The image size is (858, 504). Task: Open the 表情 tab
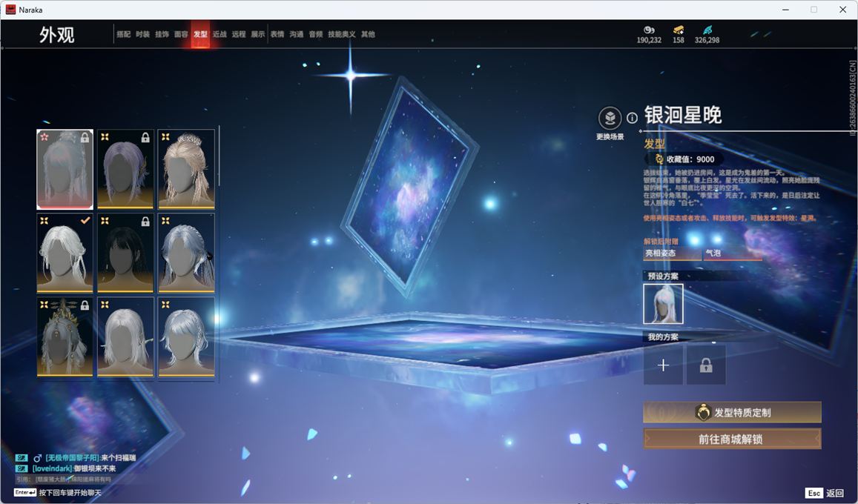click(x=277, y=34)
